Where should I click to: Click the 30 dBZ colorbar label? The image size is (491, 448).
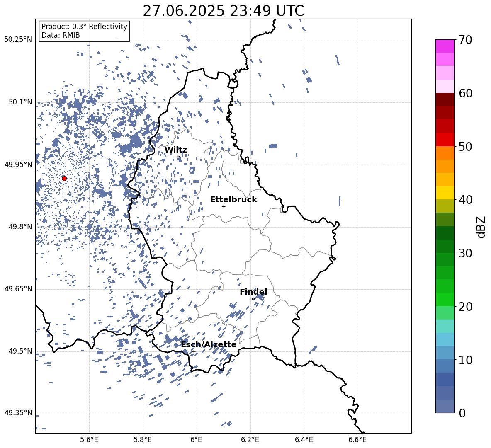(x=465, y=253)
